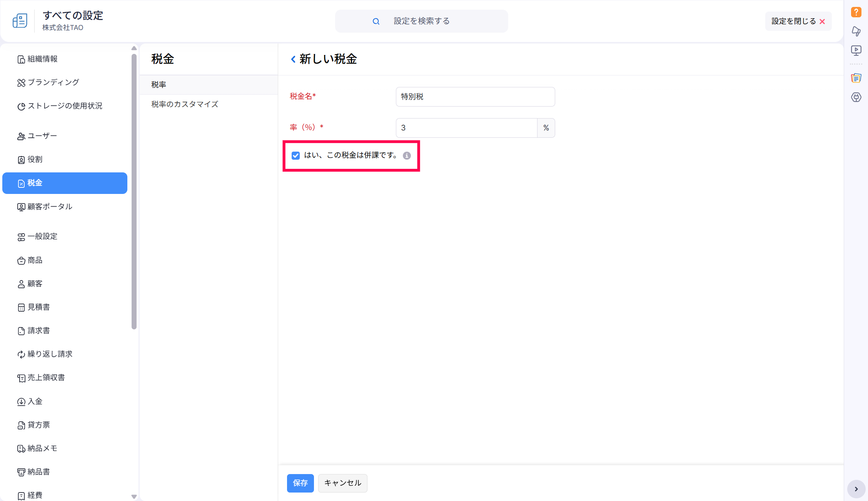The image size is (868, 501).
Task: Open the video tutorials play icon
Action: [856, 50]
